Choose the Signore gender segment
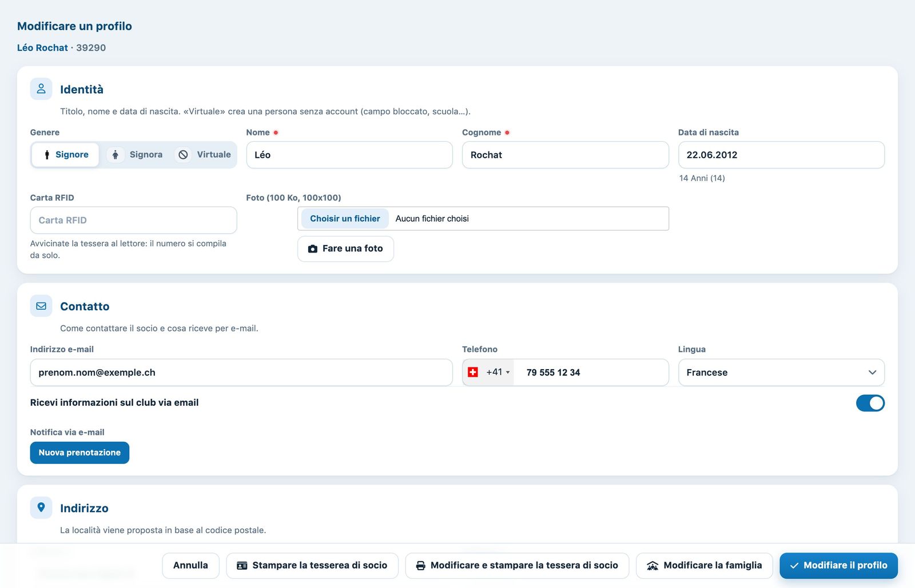The height and width of the screenshot is (588, 915). click(65, 155)
